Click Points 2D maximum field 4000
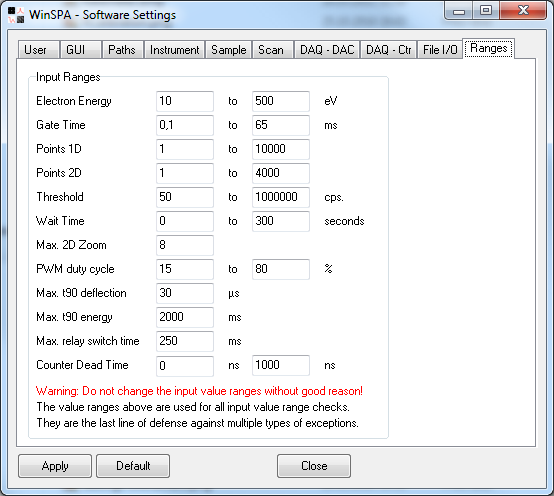Screen dimensions: 554x496 (281, 173)
